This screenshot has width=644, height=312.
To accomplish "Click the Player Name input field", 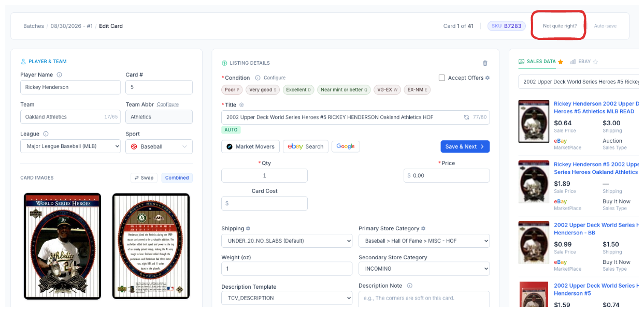I will (x=70, y=87).
